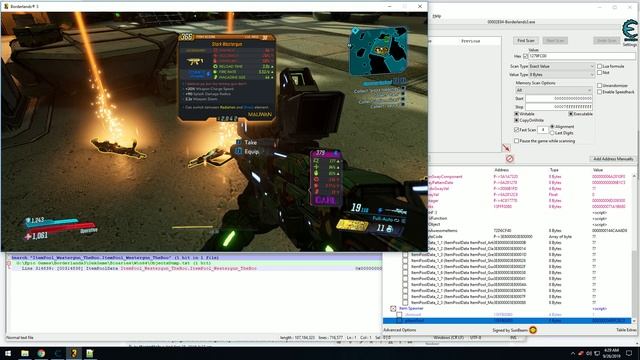
Task: Click the Fast Scan alignment number field
Action: click(x=542, y=130)
